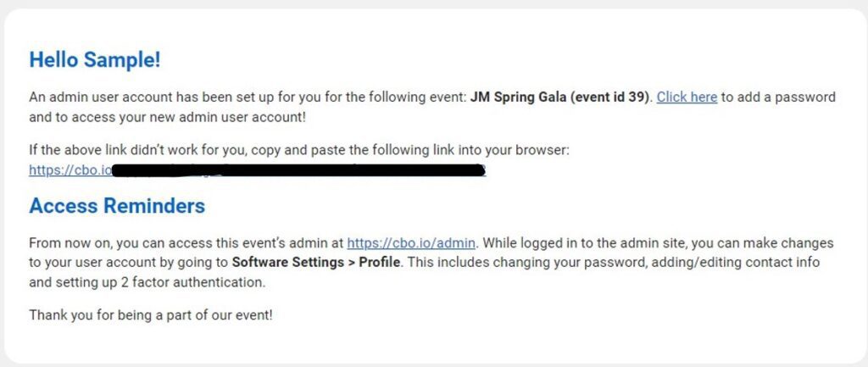The height and width of the screenshot is (367, 868).
Task: Click the "Click here" link
Action: (687, 97)
